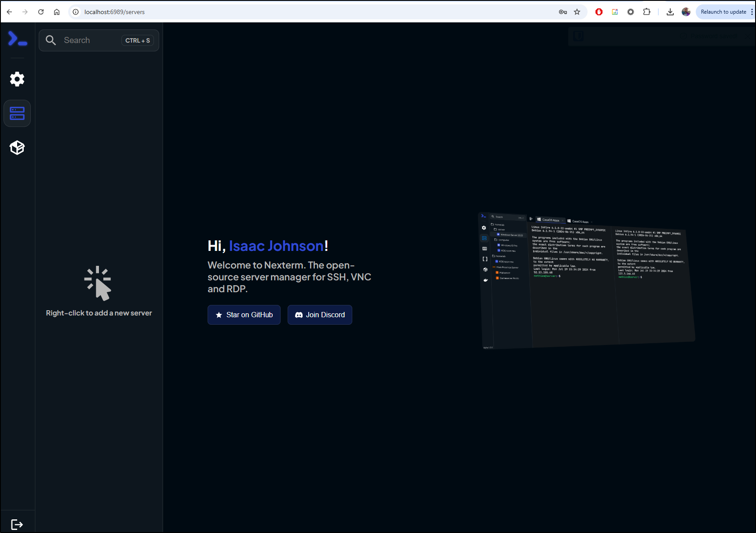
Task: Click the Nexterm terminal preview image
Action: [586, 280]
